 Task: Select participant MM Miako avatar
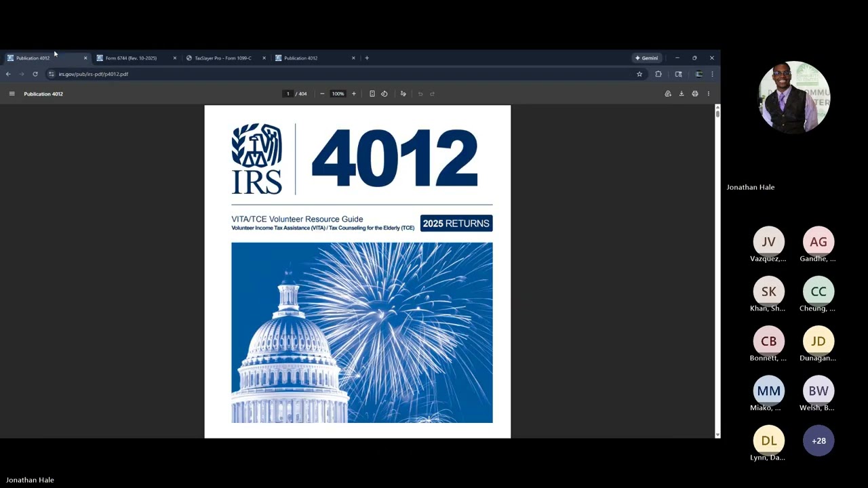tap(769, 391)
